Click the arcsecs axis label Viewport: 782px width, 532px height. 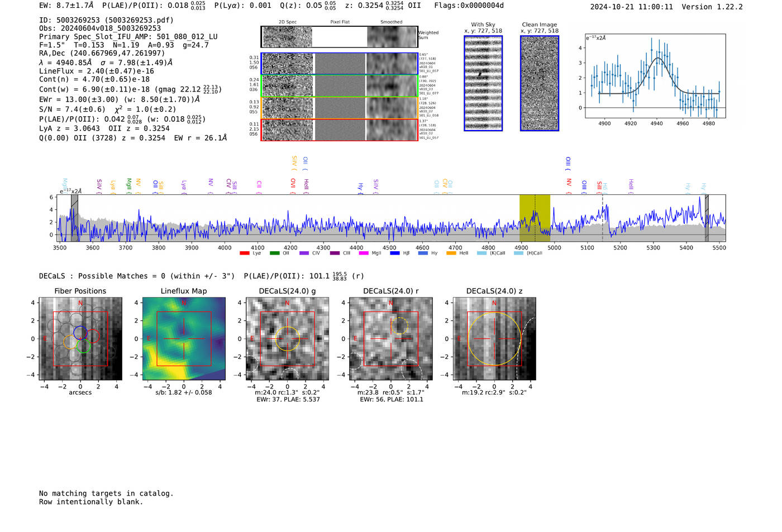tap(80, 392)
